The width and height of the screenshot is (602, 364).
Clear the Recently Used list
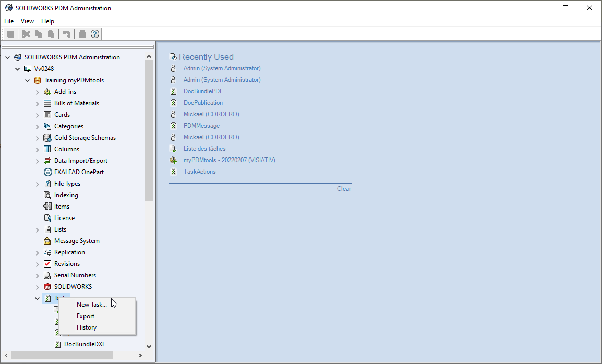[344, 189]
